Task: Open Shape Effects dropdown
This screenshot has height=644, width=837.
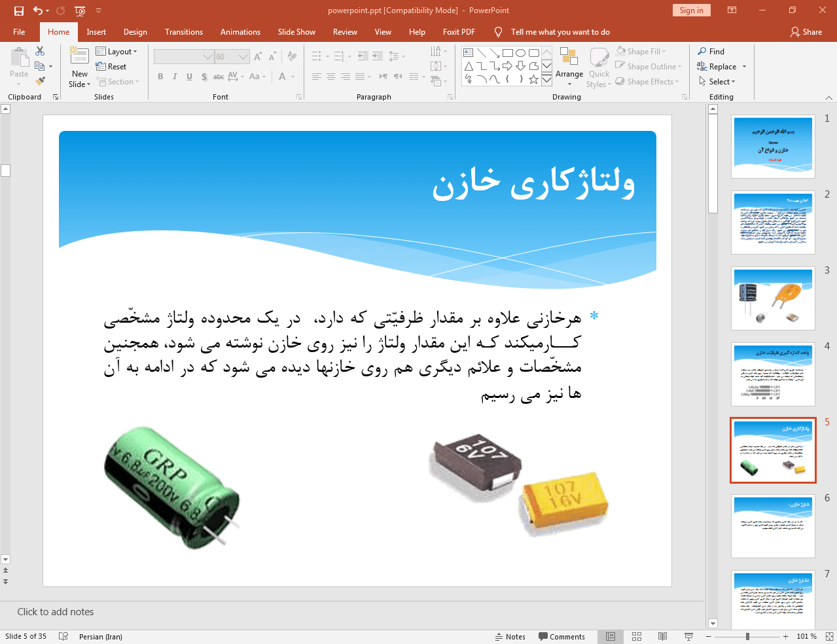Action: tap(647, 81)
